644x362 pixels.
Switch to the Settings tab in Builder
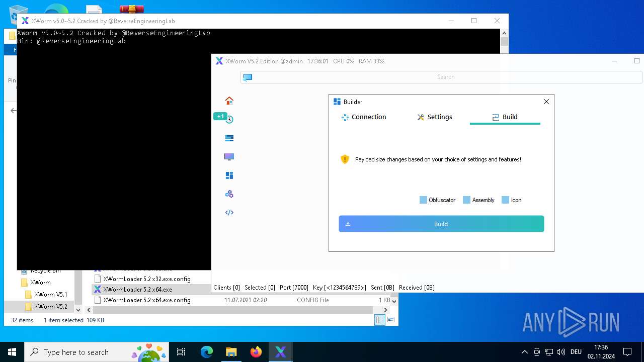point(435,117)
